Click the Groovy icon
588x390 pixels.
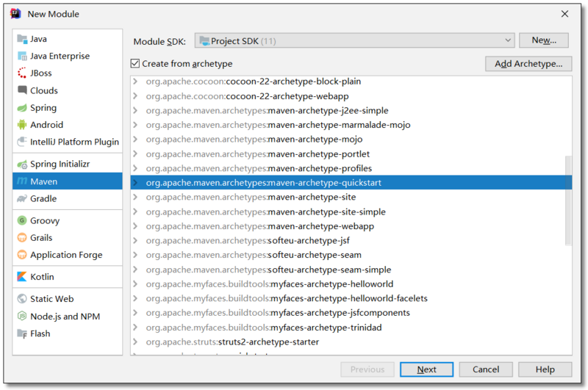tap(22, 220)
